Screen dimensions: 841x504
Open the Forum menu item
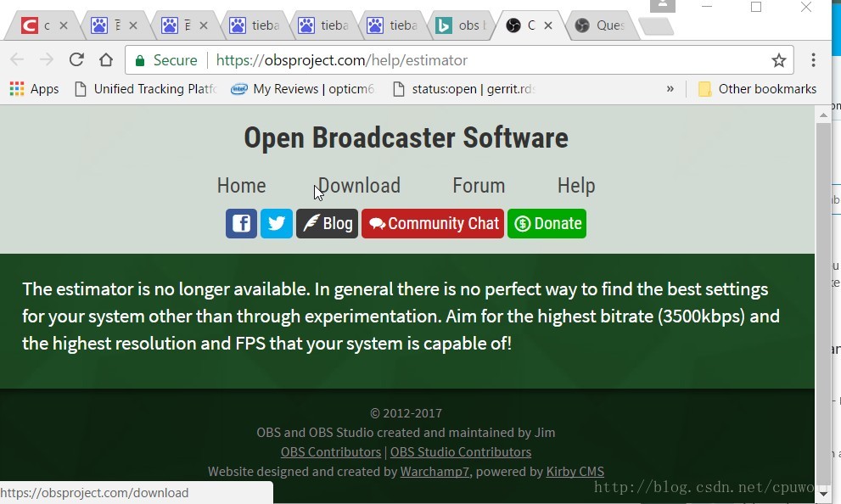pos(479,186)
